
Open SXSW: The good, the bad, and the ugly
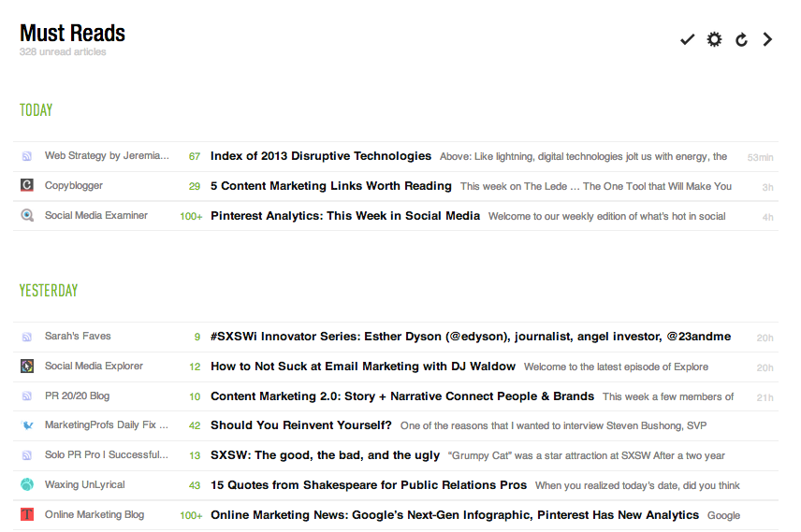325,455
